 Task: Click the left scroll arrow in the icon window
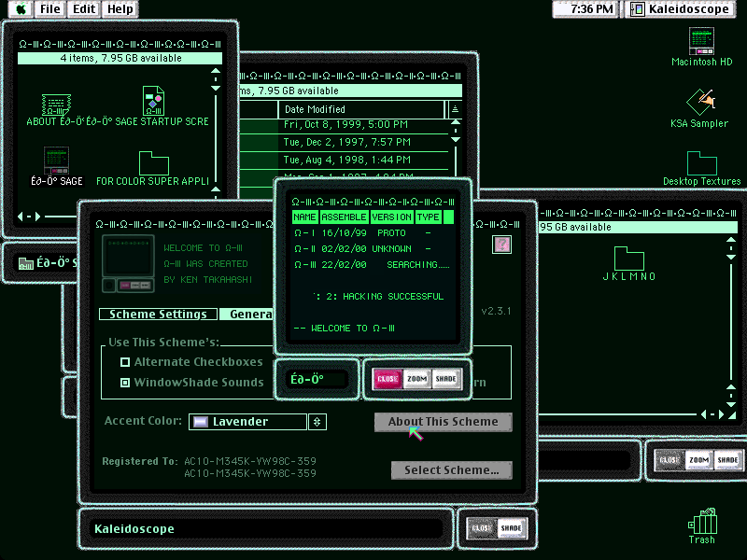[x=21, y=217]
